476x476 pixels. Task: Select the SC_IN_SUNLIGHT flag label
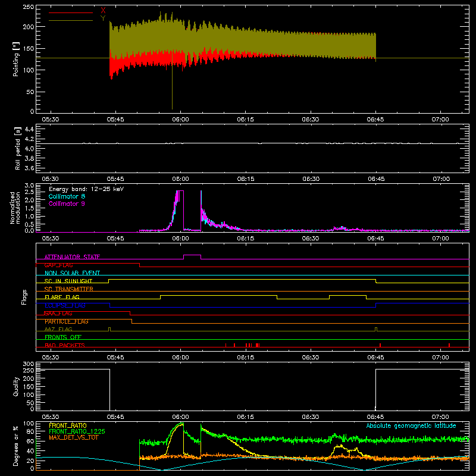68,281
